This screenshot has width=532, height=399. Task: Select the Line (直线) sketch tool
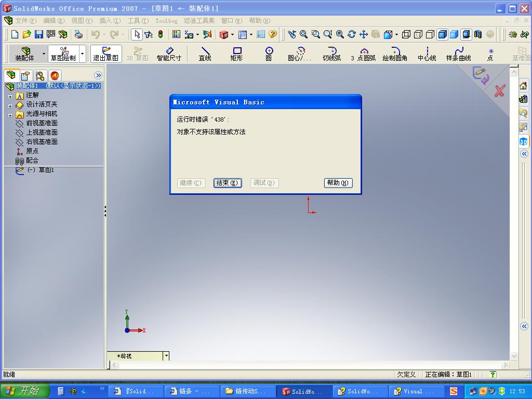(205, 54)
